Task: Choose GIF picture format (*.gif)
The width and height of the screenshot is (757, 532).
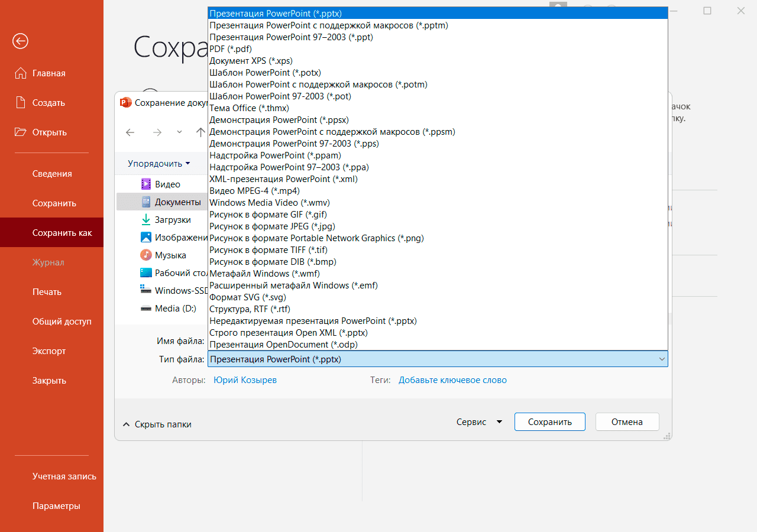Action: point(438,215)
